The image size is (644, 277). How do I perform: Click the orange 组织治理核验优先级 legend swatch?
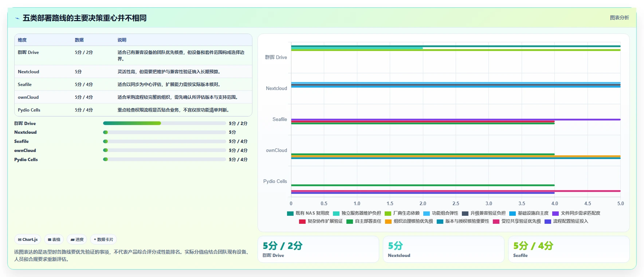click(388, 222)
